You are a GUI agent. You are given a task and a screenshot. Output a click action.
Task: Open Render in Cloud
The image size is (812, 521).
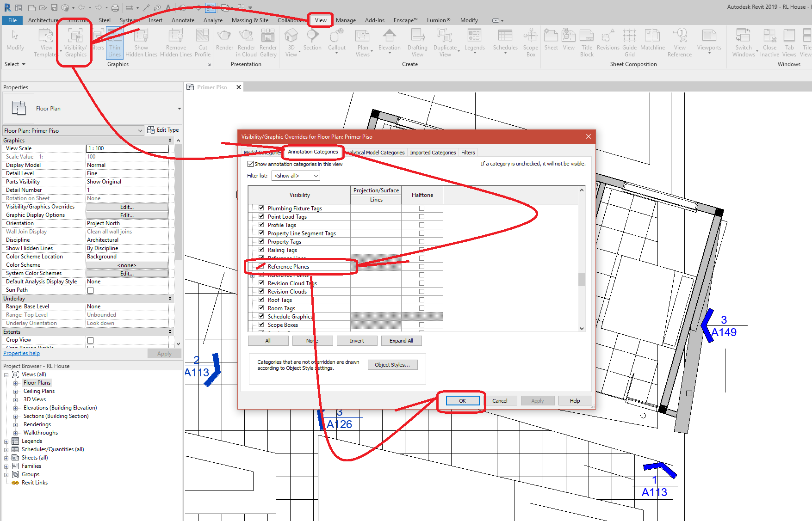pos(246,43)
